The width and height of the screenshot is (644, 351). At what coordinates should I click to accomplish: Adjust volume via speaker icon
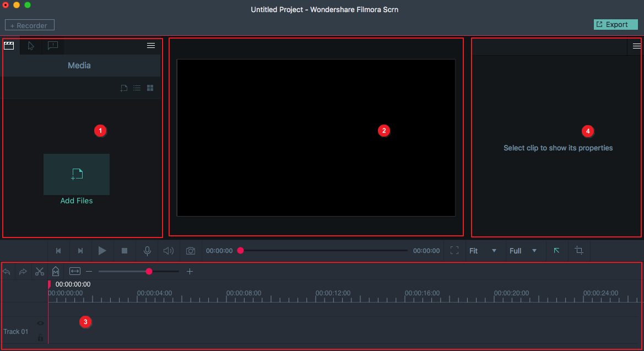click(x=169, y=251)
